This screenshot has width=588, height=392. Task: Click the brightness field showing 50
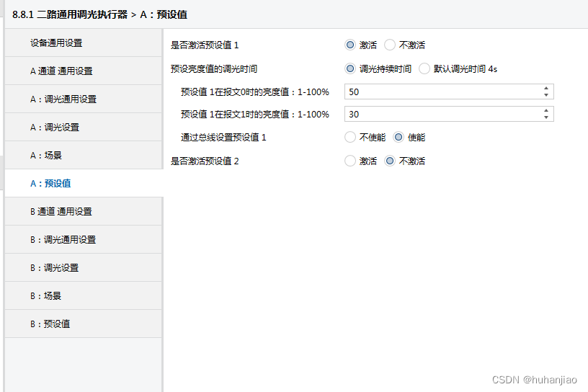point(441,92)
